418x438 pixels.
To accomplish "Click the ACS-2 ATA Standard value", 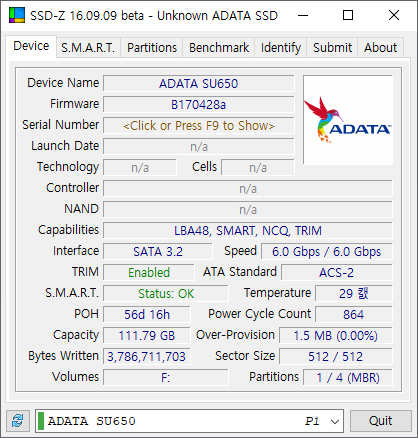I will click(337, 273).
